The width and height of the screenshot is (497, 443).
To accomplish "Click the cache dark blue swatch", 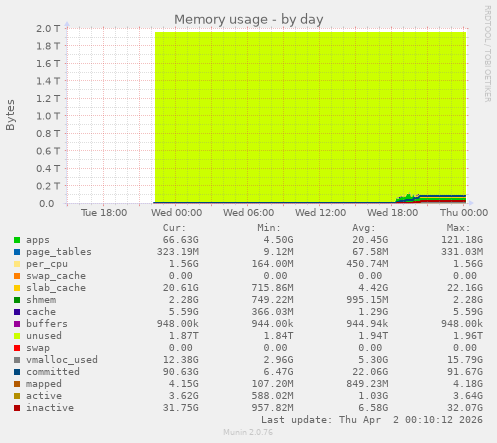I will tap(17, 312).
